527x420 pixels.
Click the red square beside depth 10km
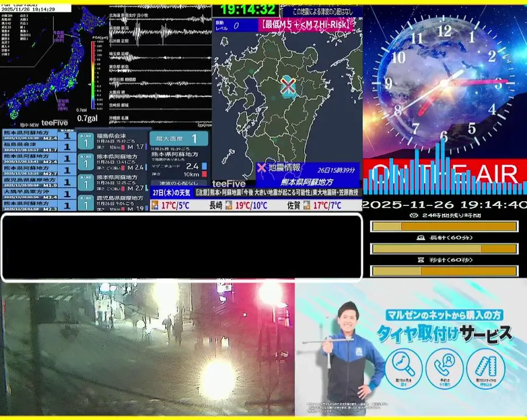click(204, 174)
